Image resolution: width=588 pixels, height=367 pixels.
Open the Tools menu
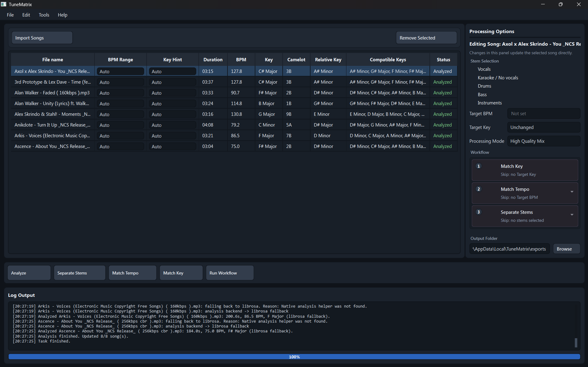44,15
